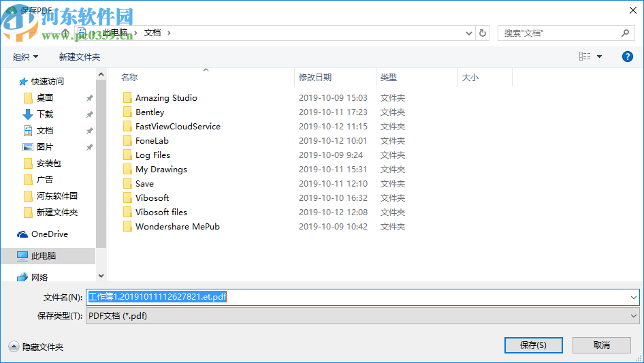644x363 pixels.
Task: Click the refresh button beside address bar
Action: pos(483,33)
